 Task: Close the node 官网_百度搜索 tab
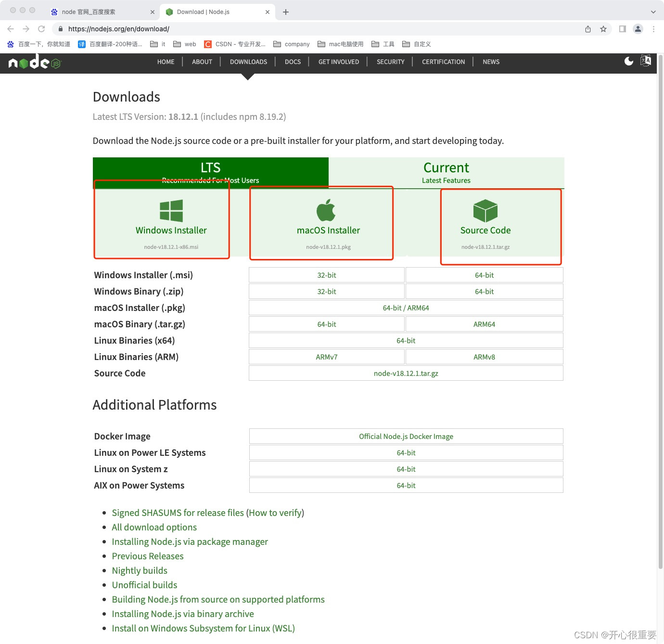[153, 12]
